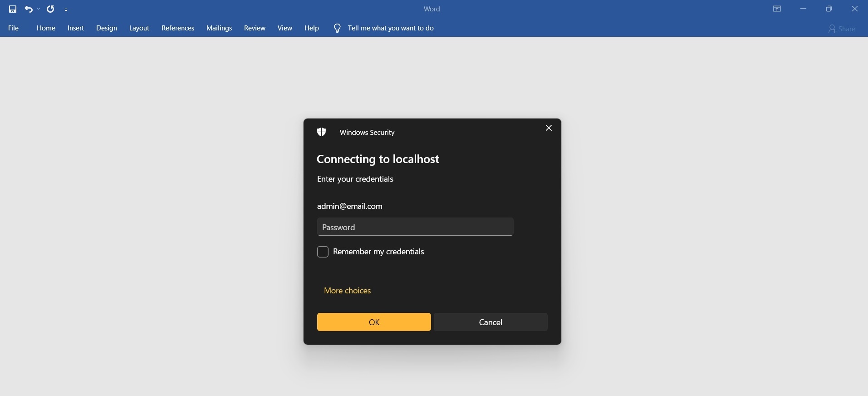868x396 pixels.
Task: Expand Customize Quick Access Toolbar dropdown
Action: click(66, 10)
